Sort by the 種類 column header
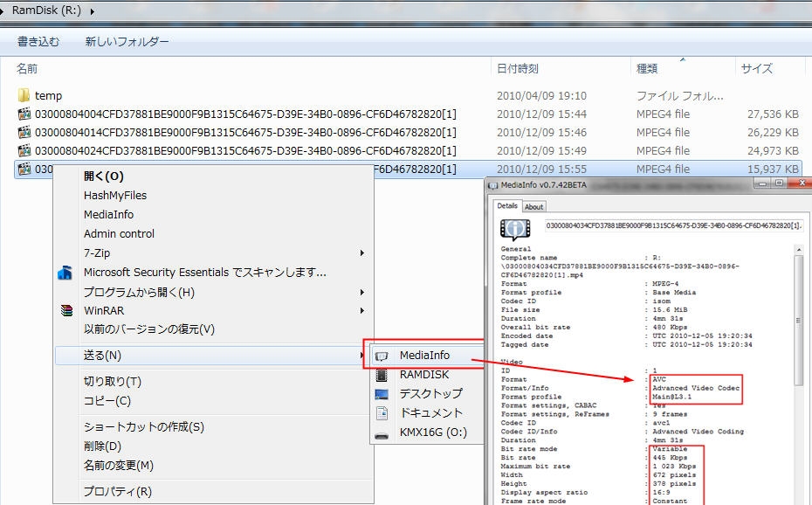The width and height of the screenshot is (812, 505). coord(647,68)
